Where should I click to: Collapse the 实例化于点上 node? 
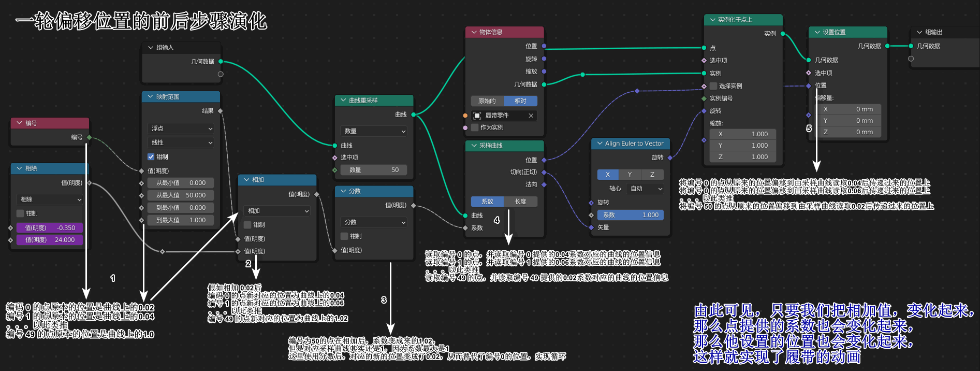click(x=712, y=20)
